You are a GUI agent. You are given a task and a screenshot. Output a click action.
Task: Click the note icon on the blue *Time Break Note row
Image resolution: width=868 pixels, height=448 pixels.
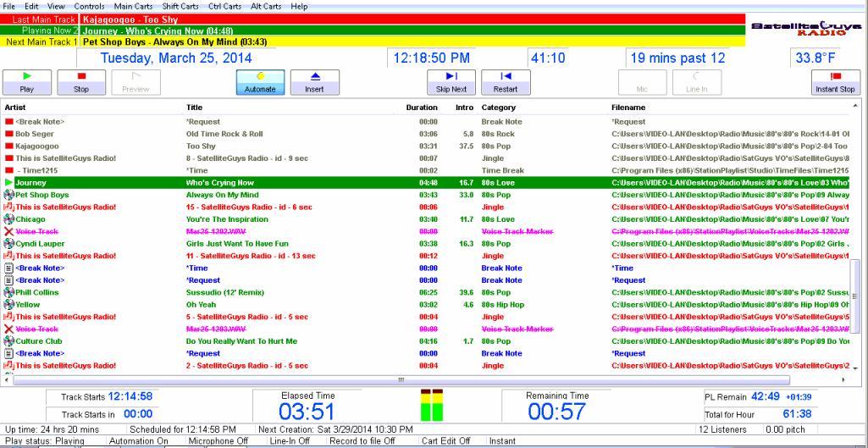8,268
